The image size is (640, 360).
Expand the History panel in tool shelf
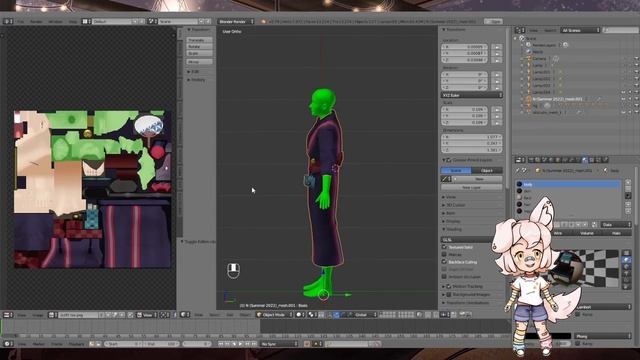click(196, 80)
